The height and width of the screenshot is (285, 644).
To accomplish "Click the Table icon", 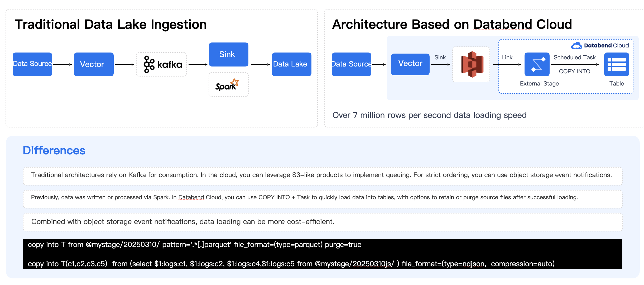I will click(617, 64).
